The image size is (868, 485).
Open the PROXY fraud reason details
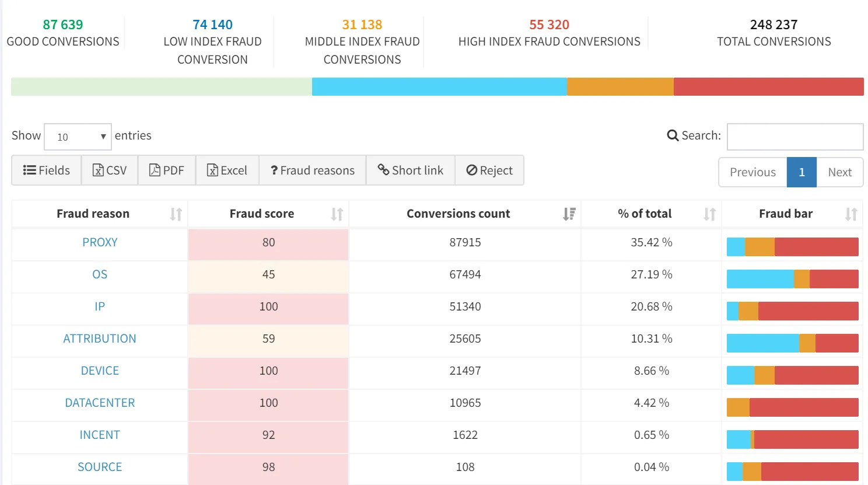[99, 242]
